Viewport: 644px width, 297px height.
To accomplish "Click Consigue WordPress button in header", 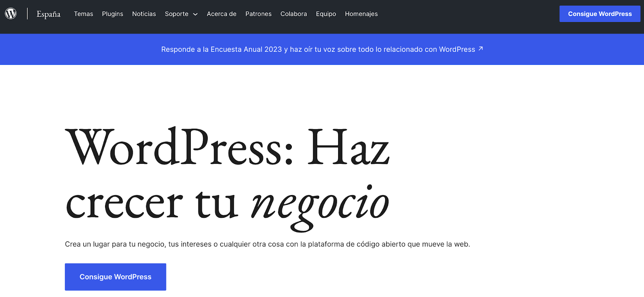I will [600, 14].
